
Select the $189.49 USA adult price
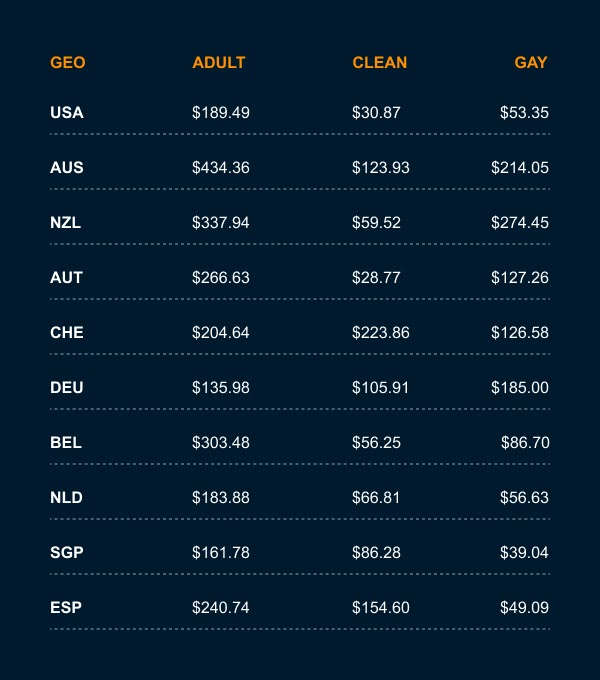click(x=221, y=113)
